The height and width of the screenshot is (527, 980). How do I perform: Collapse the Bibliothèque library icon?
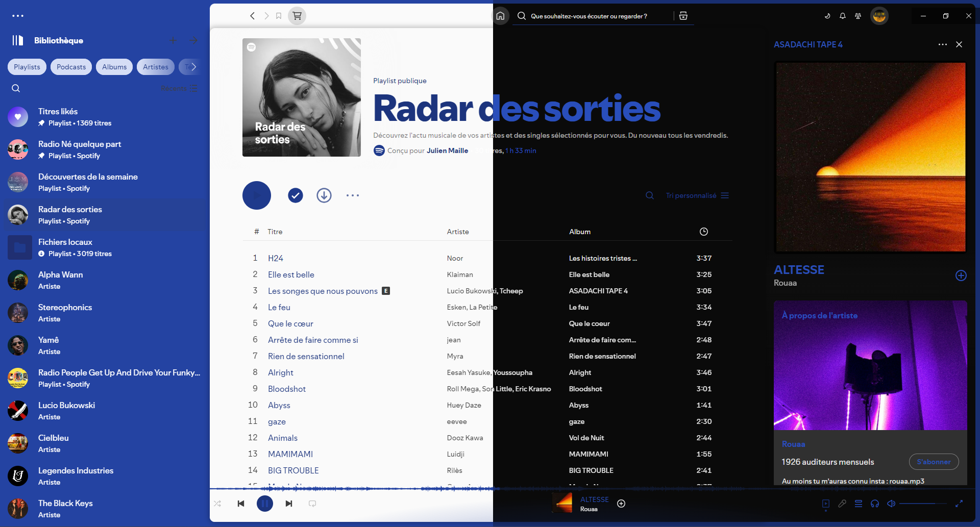pyautogui.click(x=18, y=40)
